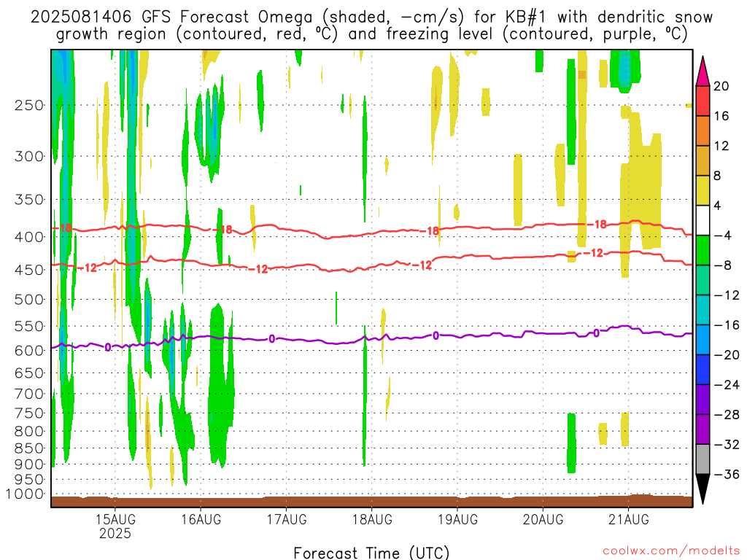Click the white -4 to 4 colorbar segment
Screen dimensions: 747x560
point(703,220)
